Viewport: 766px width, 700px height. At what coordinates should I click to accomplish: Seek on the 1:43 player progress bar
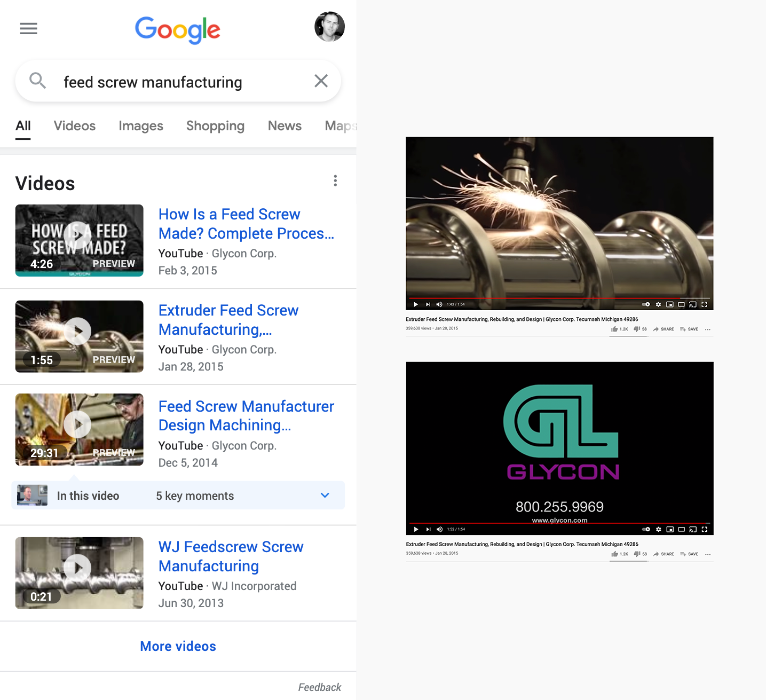[x=559, y=298]
